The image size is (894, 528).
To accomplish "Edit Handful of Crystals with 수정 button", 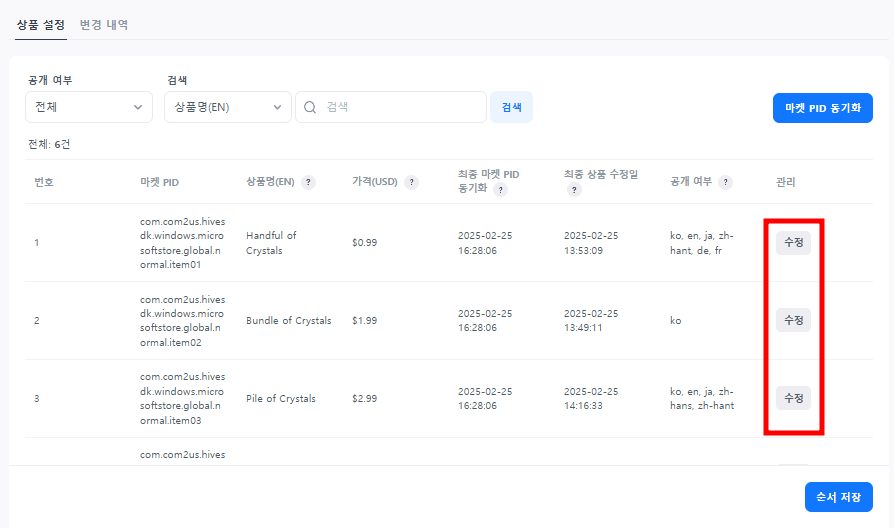I will pos(793,243).
